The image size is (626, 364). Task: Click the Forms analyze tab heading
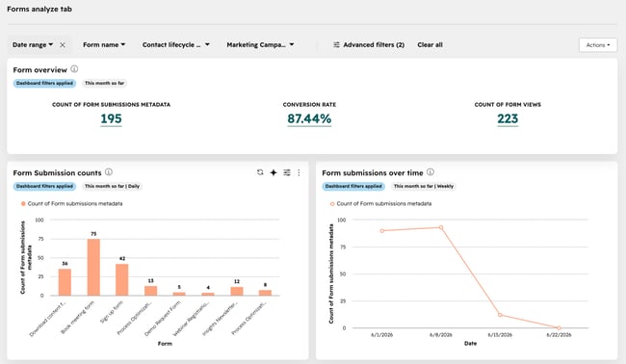click(39, 9)
